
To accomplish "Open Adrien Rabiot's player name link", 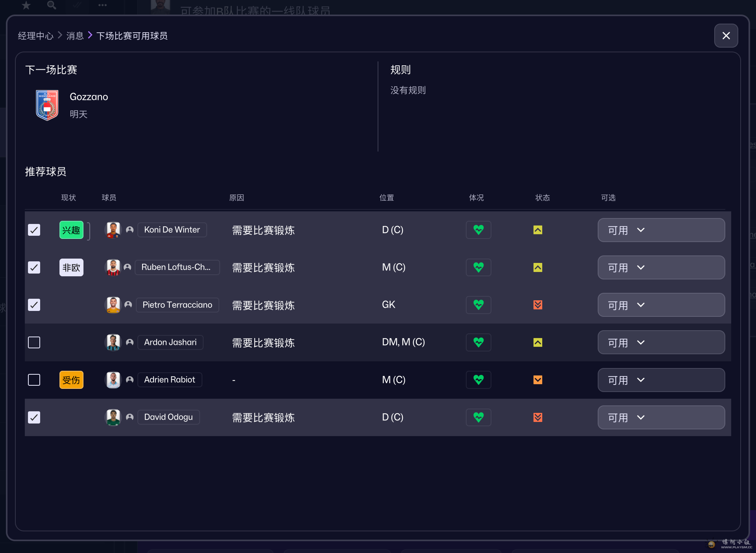I will point(169,380).
